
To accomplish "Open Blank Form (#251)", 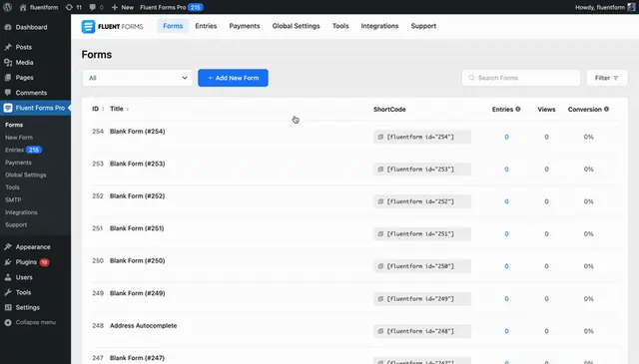I will point(137,228).
